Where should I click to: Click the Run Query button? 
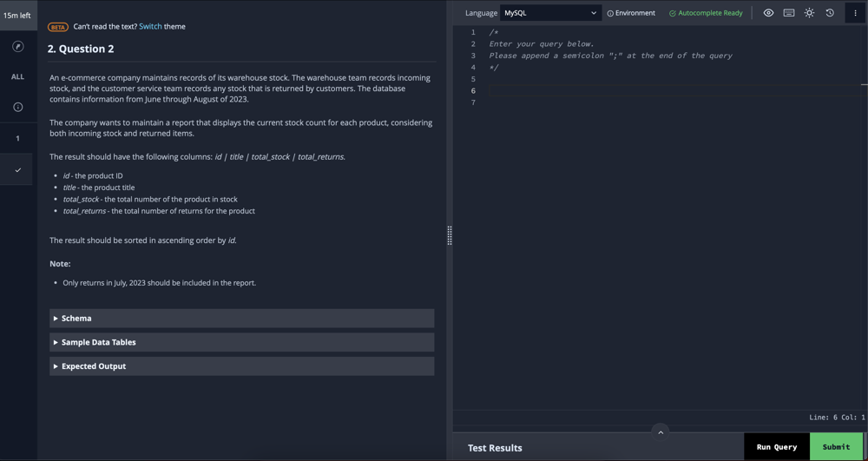click(x=777, y=446)
